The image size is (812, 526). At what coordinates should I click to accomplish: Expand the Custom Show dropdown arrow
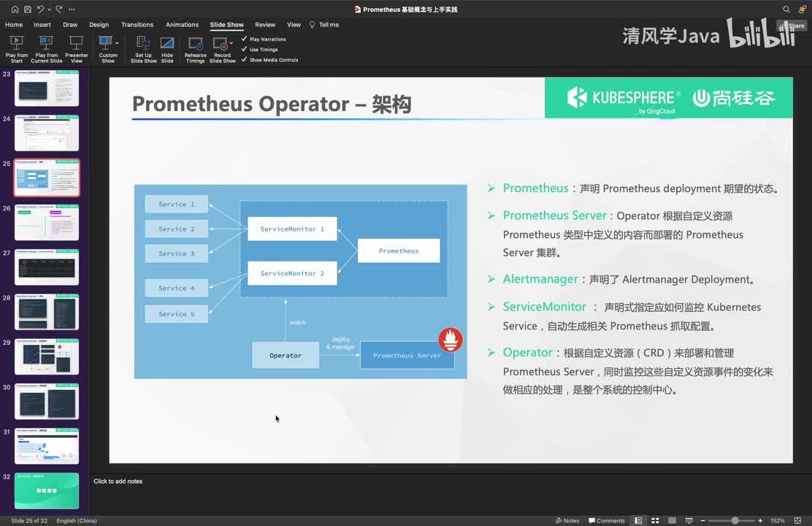pos(117,43)
